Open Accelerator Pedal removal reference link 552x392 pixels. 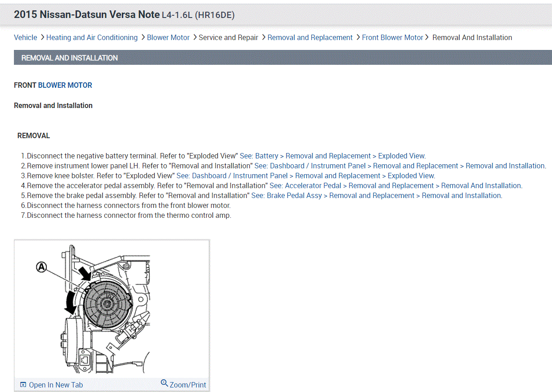[396, 186]
